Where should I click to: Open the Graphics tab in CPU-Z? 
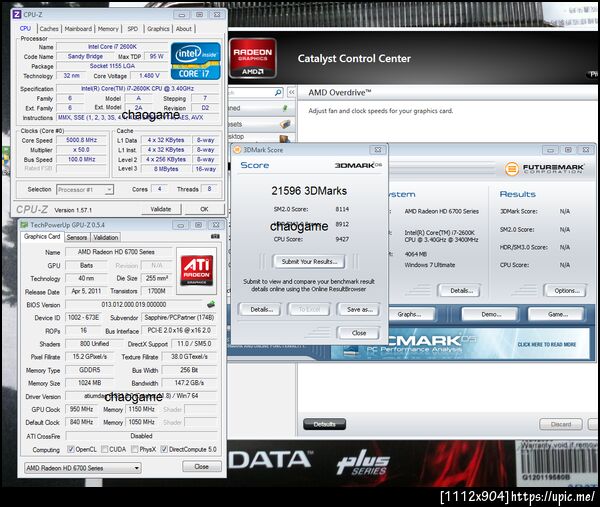pos(158,29)
